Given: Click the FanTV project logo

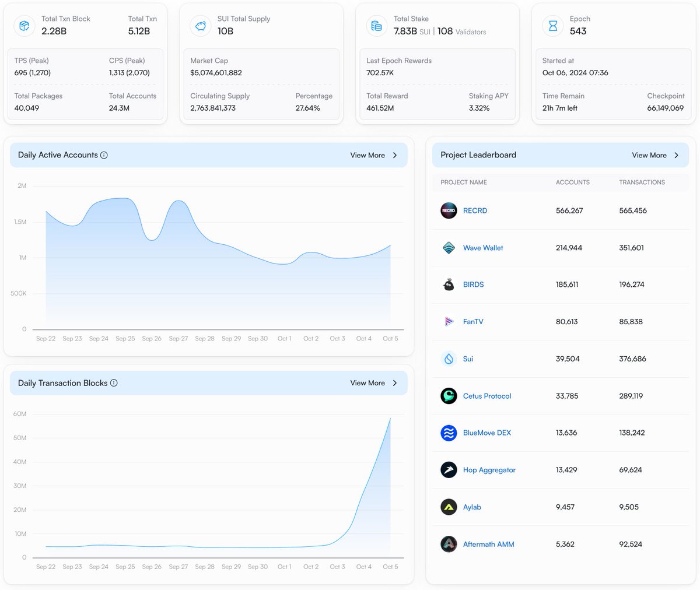Looking at the screenshot, I should point(449,322).
